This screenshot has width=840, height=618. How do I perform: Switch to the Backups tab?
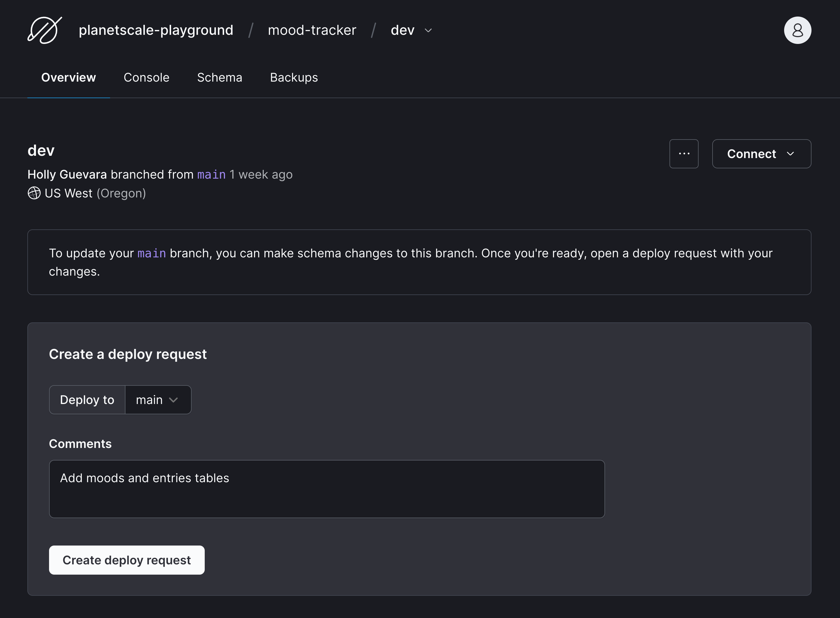[x=293, y=77]
